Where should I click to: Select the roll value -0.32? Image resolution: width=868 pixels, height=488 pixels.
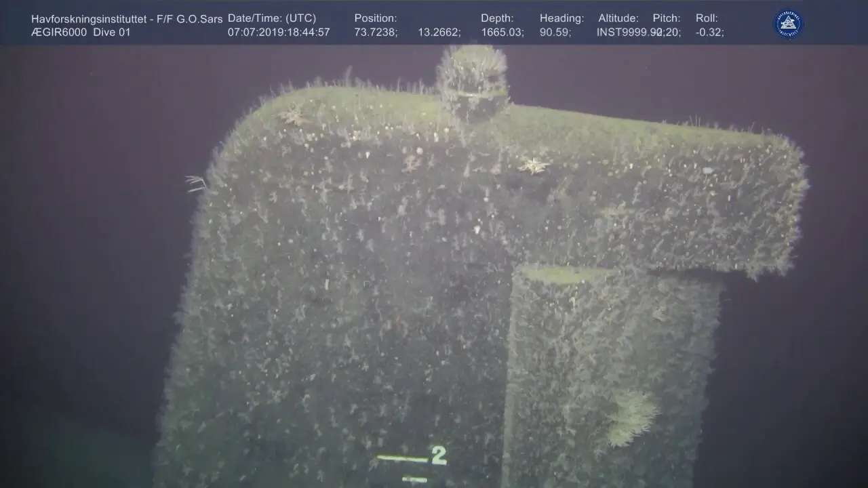click(x=709, y=32)
